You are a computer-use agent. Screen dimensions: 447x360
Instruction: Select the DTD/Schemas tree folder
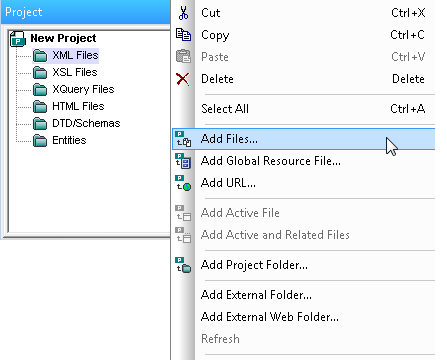point(77,123)
